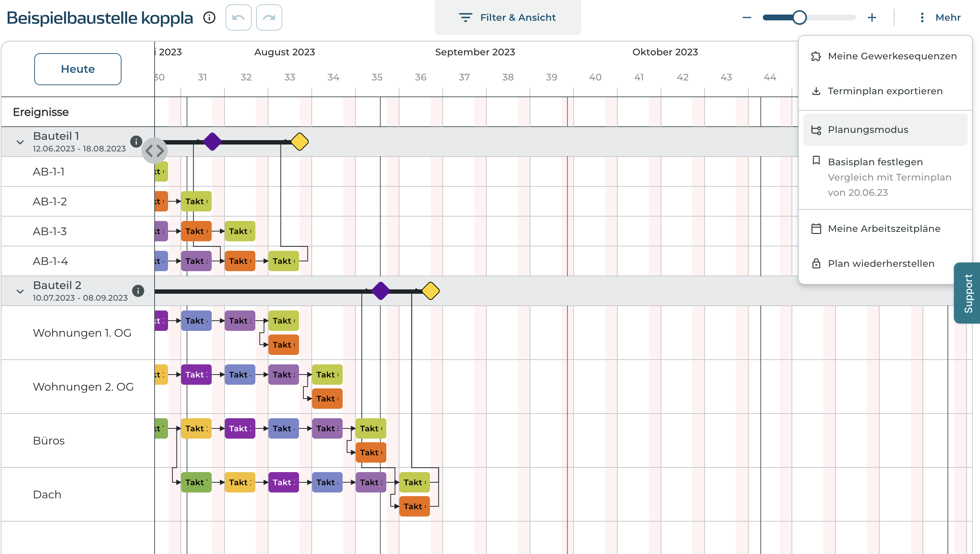
Task: Select the AB-1-1 row label
Action: click(49, 172)
